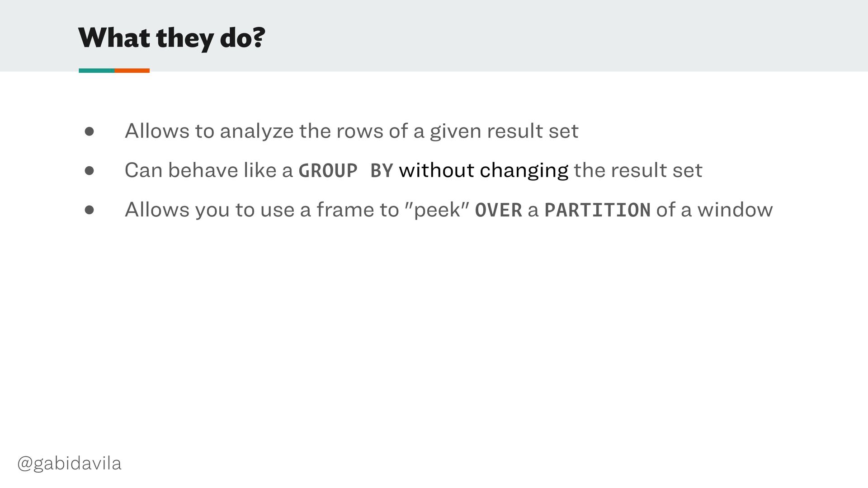Click the teal segment of title underline
This screenshot has width=868, height=488.
96,70
